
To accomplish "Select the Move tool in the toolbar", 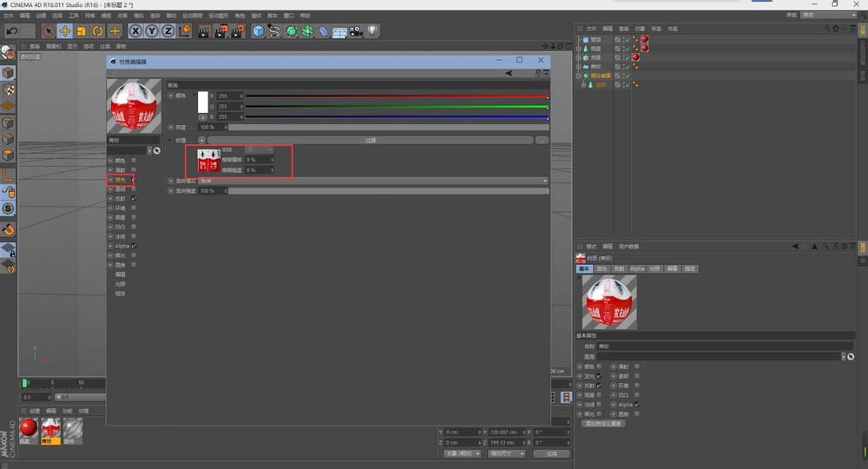I will (64, 31).
